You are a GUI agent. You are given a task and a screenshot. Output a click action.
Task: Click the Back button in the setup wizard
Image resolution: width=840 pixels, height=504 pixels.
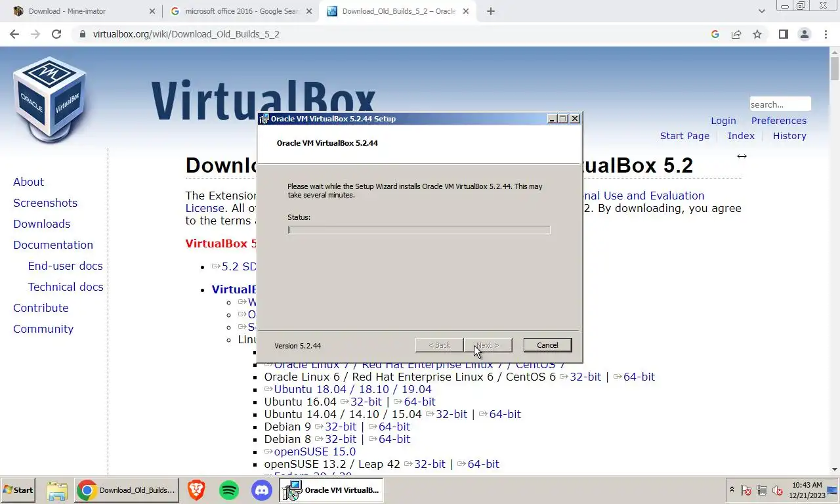click(439, 345)
